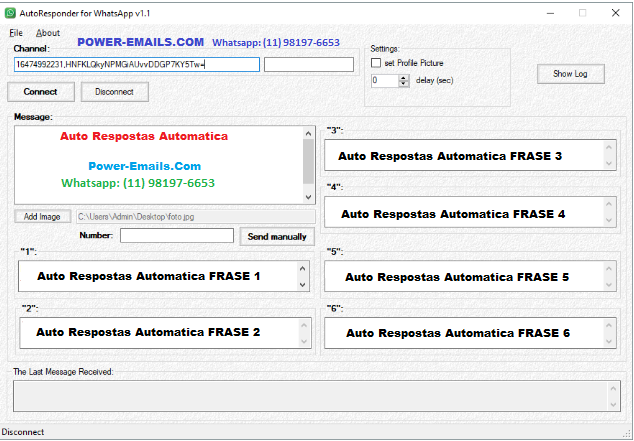This screenshot has width=634, height=441.
Task: Click the Disconnect button
Action: pos(114,92)
